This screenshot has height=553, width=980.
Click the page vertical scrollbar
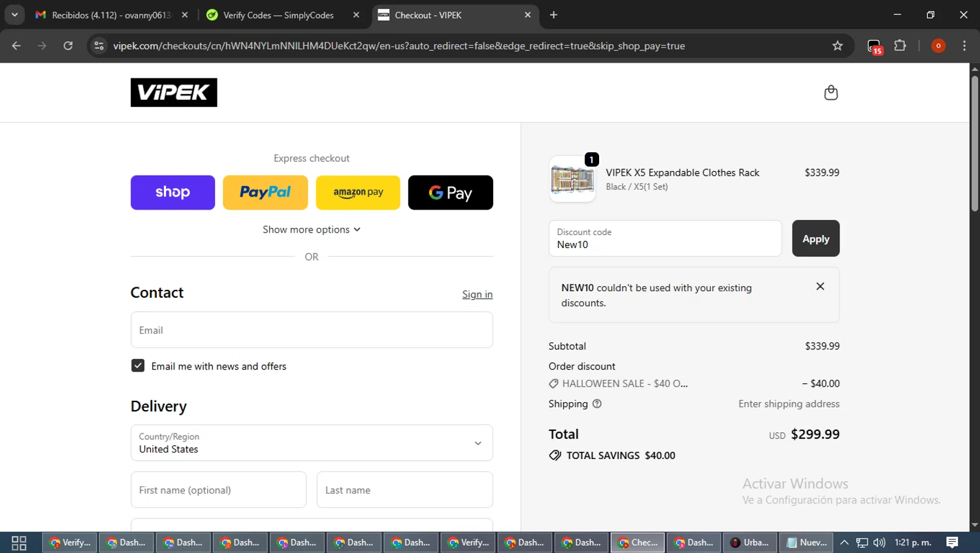pyautogui.click(x=975, y=144)
